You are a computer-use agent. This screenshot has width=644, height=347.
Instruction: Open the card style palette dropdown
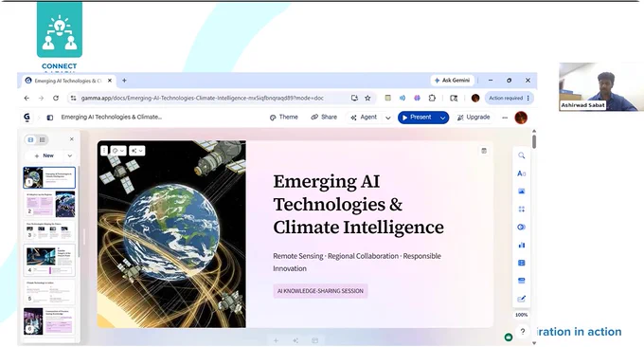click(117, 151)
